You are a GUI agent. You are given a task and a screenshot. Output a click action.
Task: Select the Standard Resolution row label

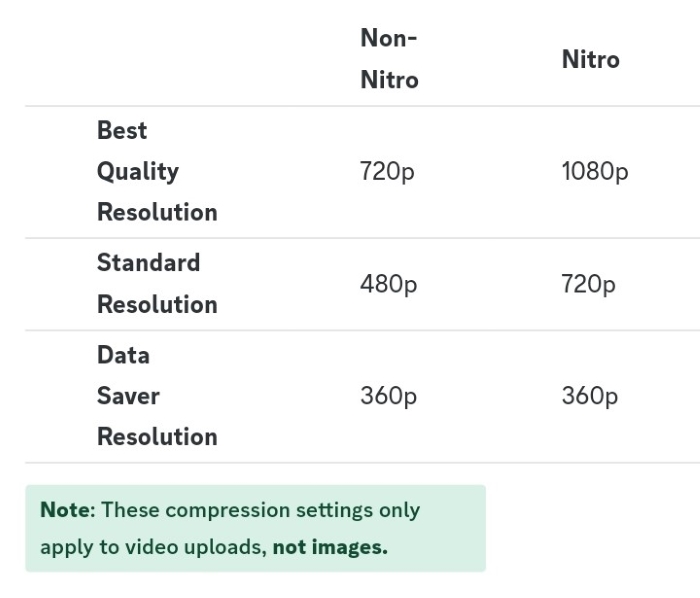(x=156, y=284)
